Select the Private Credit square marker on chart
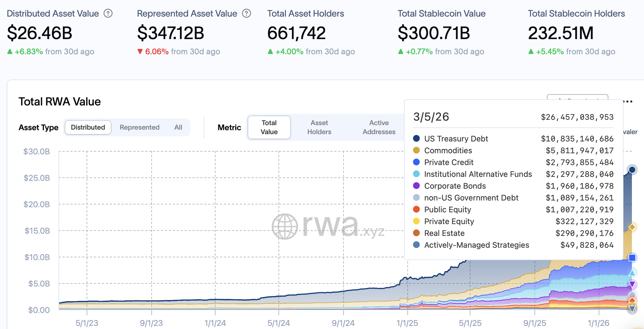 pos(633,257)
